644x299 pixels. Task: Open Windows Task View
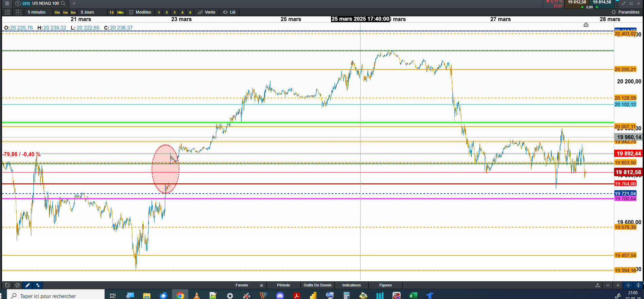coord(113,296)
